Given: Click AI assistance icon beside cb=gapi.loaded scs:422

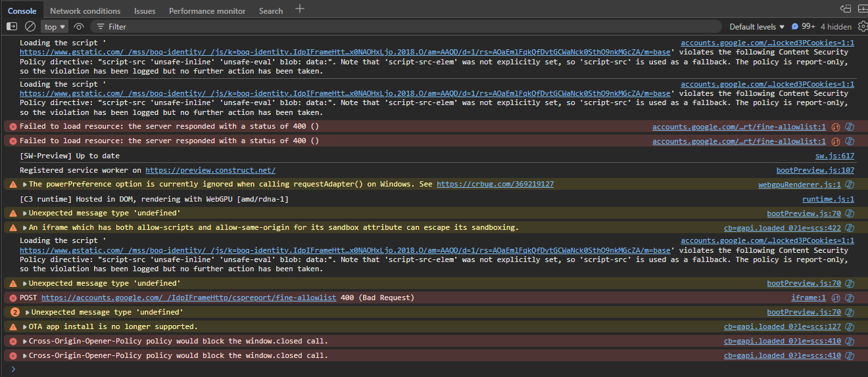Looking at the screenshot, I should (850, 228).
